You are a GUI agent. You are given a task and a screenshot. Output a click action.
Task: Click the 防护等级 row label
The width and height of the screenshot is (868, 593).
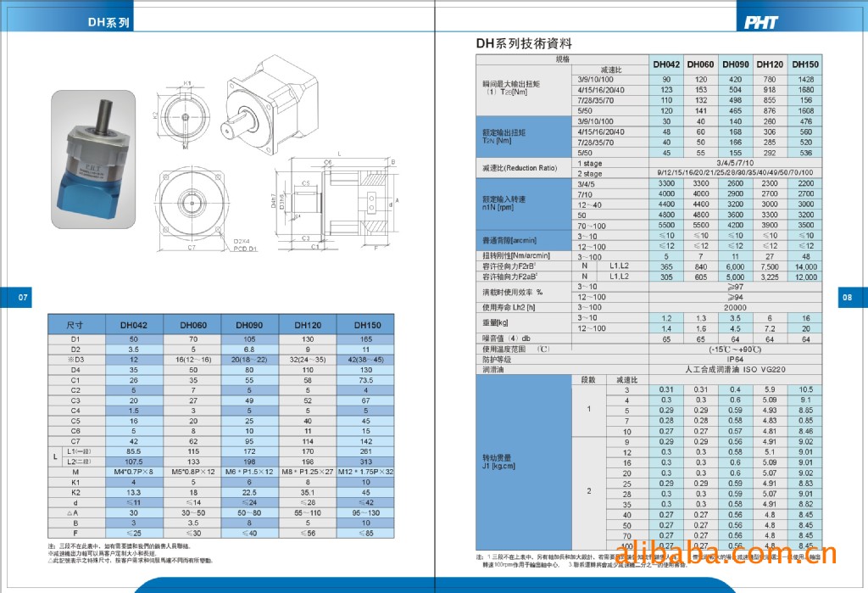(496, 360)
